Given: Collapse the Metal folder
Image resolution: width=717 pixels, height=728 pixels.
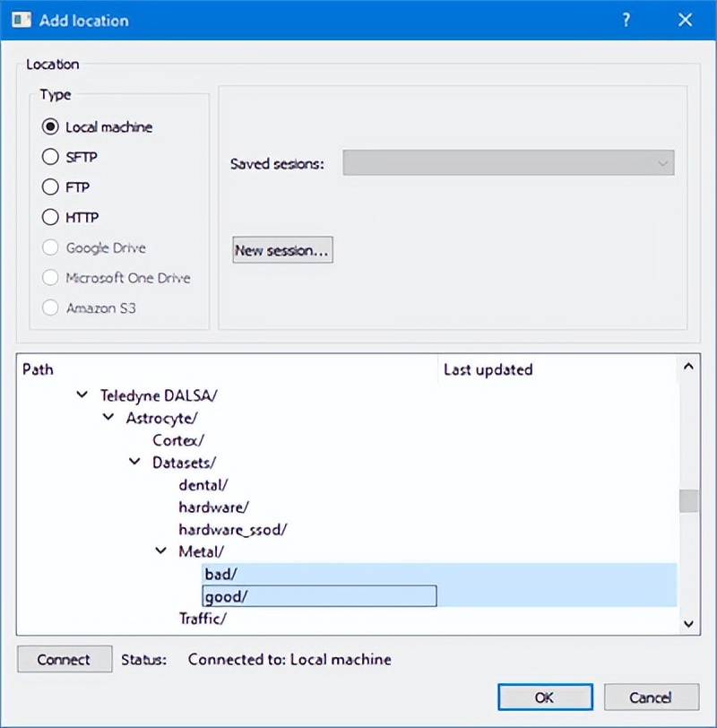Looking at the screenshot, I should coord(161,551).
